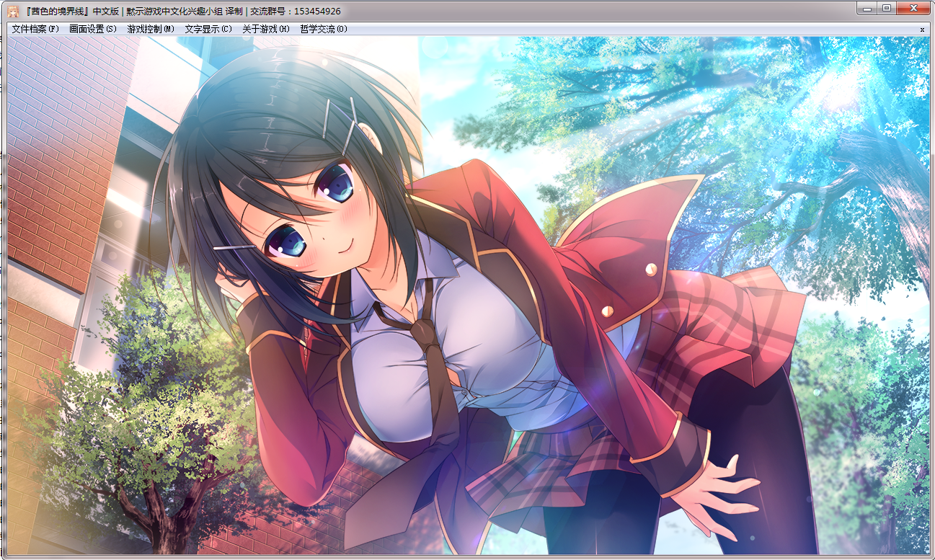The width and height of the screenshot is (935, 560).
Task: Open the 文件档案 (F) menu
Action: [35, 30]
